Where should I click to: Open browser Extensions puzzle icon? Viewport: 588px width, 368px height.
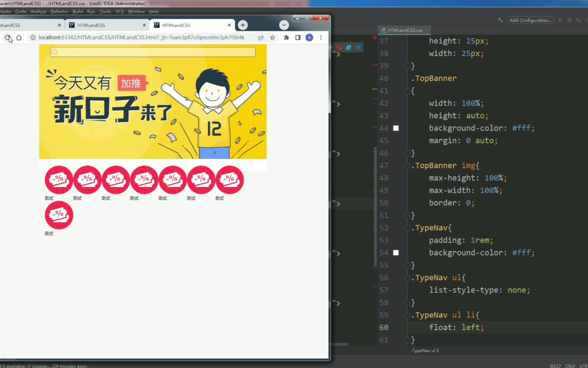pyautogui.click(x=286, y=38)
